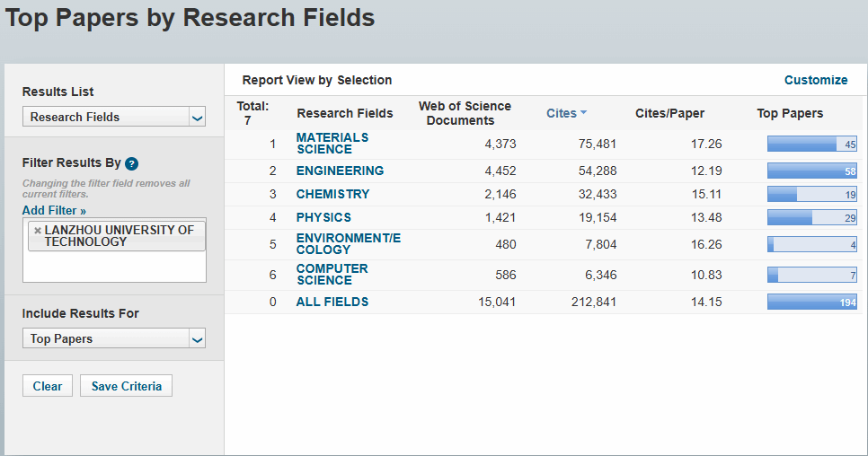Open the Environment/Ecology field link

[x=349, y=244]
